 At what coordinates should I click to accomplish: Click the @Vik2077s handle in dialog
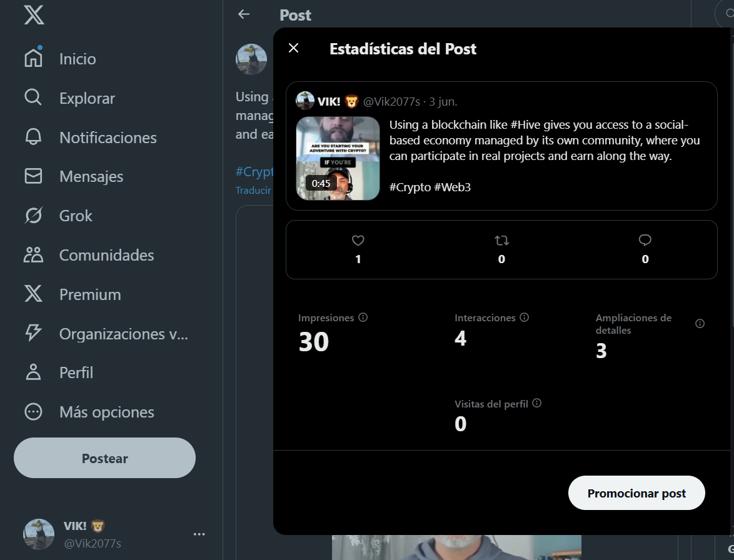[391, 101]
